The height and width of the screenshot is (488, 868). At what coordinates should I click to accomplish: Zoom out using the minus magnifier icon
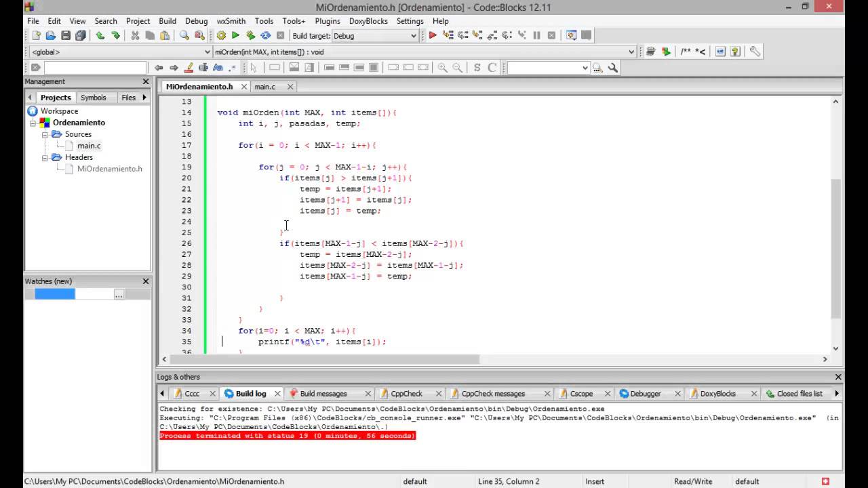(x=458, y=68)
